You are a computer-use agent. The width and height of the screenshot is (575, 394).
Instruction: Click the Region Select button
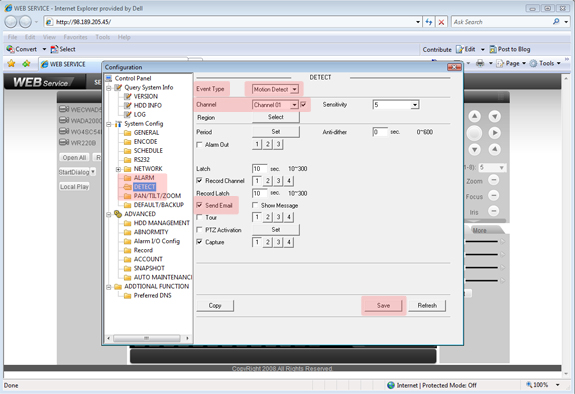[x=275, y=117]
